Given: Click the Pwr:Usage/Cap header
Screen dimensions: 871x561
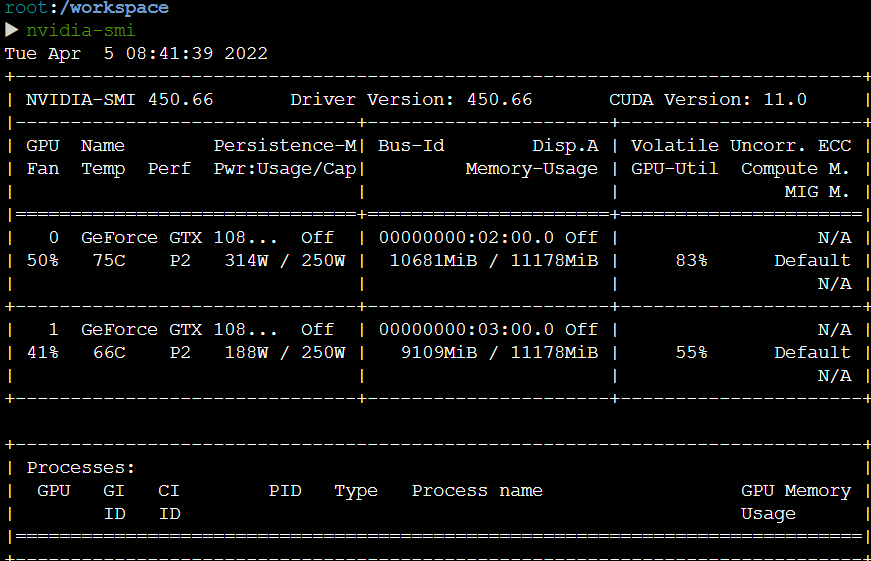Looking at the screenshot, I should click(x=286, y=169).
